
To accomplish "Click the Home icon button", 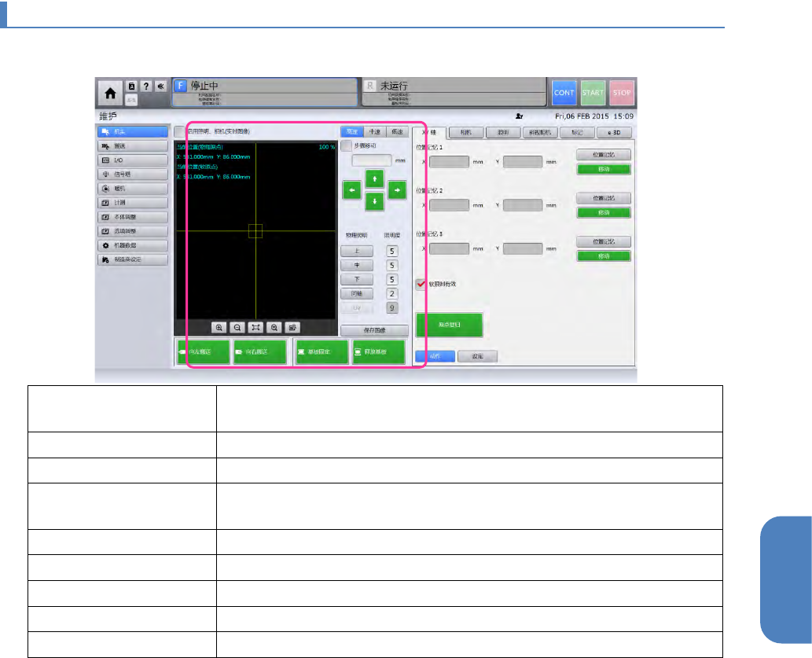I will click(x=111, y=92).
